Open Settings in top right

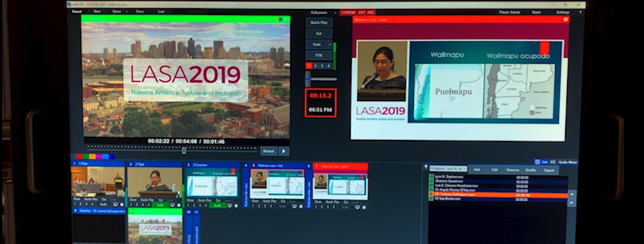point(563,12)
